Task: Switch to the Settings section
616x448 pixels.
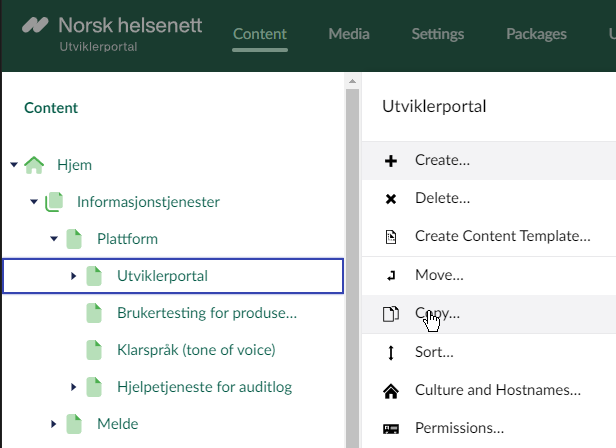Action: pyautogui.click(x=438, y=34)
